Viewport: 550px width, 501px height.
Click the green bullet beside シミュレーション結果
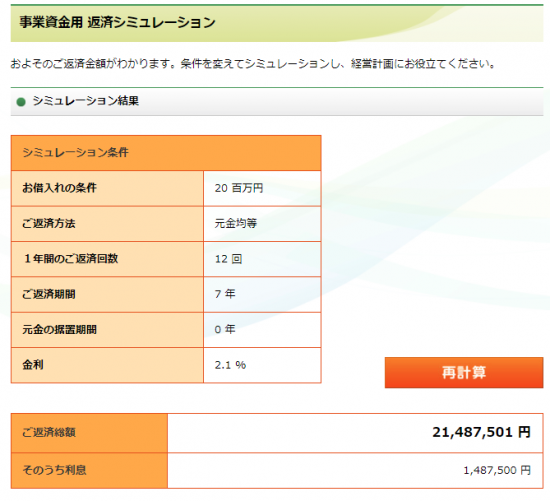click(x=21, y=102)
